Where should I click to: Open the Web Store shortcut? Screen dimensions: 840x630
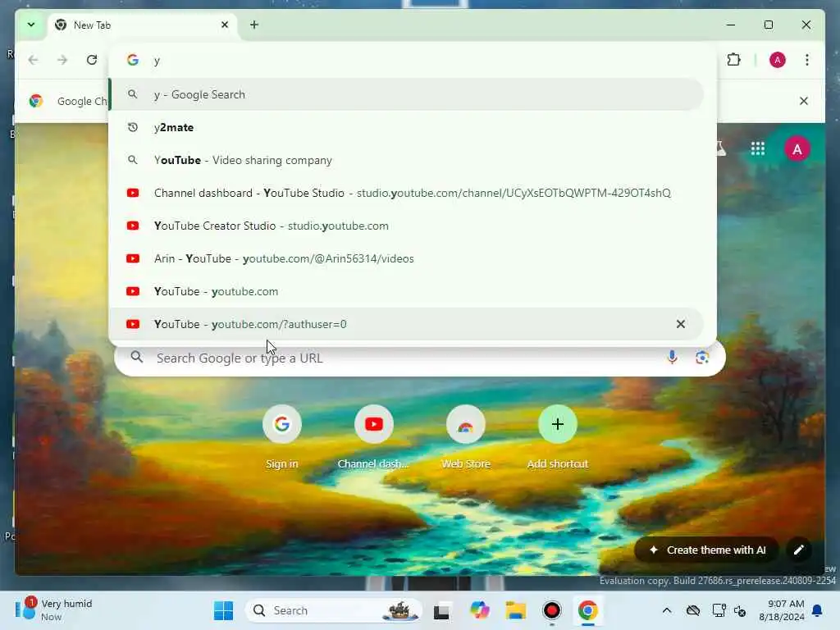pos(466,436)
